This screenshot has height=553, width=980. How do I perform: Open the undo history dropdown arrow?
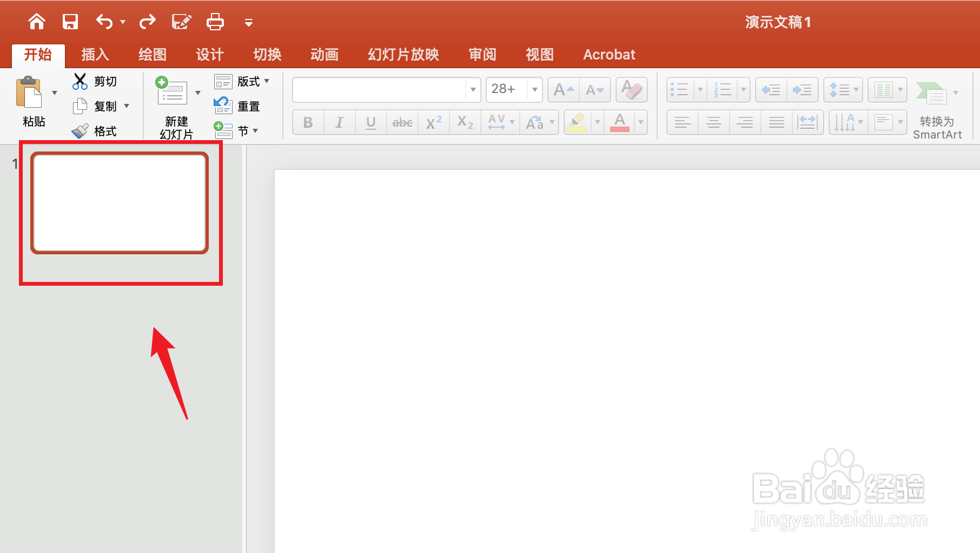tap(123, 22)
